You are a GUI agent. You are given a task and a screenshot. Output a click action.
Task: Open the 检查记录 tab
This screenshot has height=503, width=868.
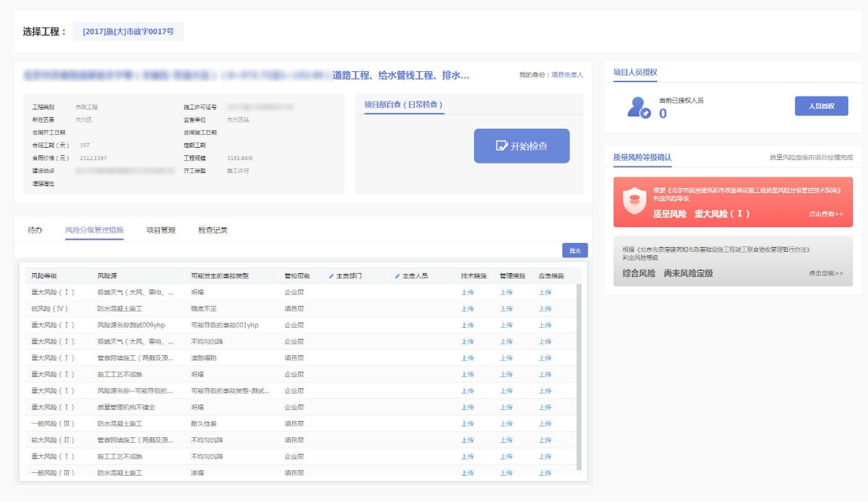[x=213, y=230]
